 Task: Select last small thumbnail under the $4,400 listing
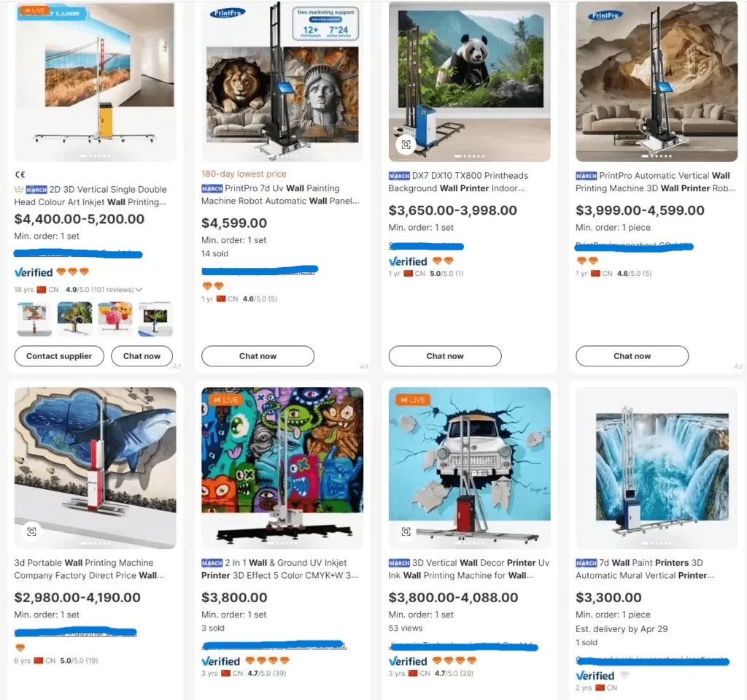click(x=155, y=319)
